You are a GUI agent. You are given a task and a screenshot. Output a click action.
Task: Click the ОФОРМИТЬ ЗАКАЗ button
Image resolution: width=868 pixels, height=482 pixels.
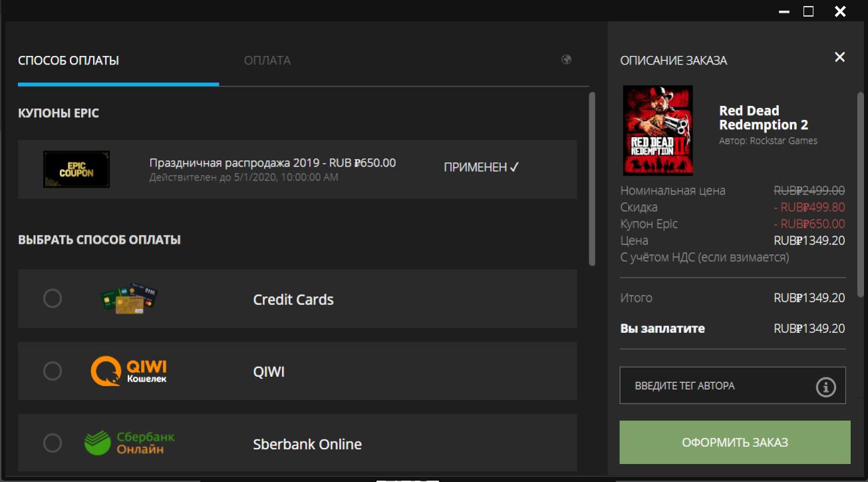pos(735,443)
